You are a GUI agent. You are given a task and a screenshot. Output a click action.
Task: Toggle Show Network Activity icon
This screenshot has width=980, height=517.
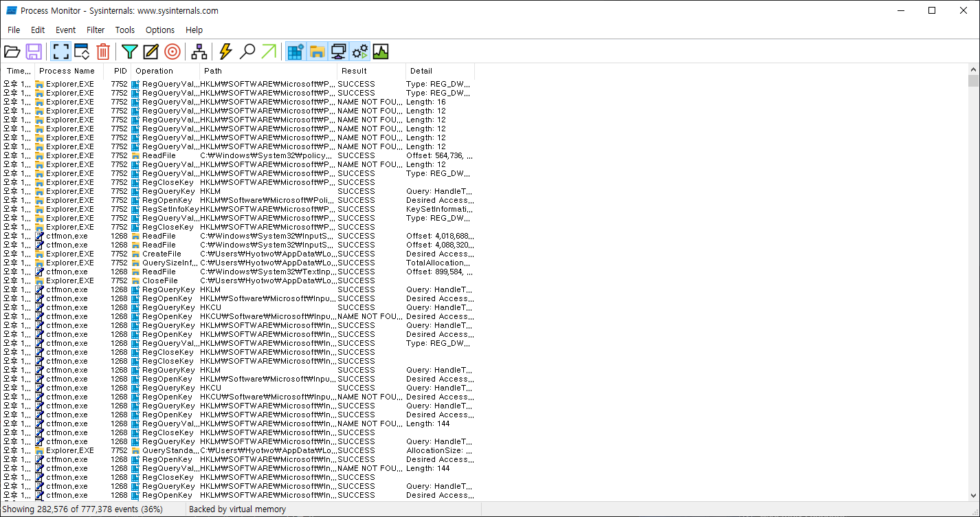[x=338, y=52]
